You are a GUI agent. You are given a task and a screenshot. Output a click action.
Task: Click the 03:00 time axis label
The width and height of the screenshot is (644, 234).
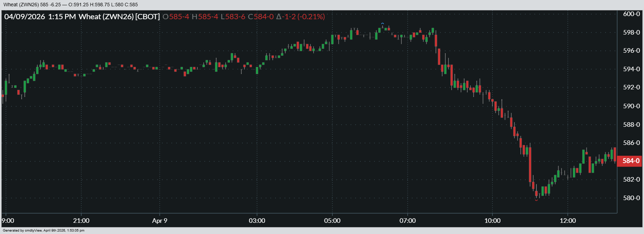click(257, 221)
